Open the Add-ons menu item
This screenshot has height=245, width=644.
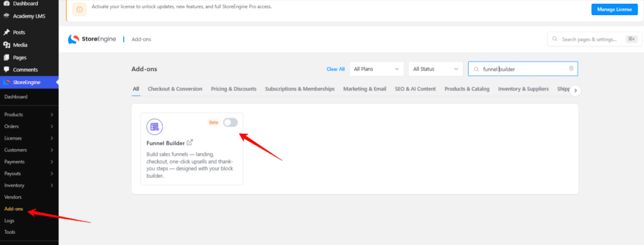click(x=14, y=209)
